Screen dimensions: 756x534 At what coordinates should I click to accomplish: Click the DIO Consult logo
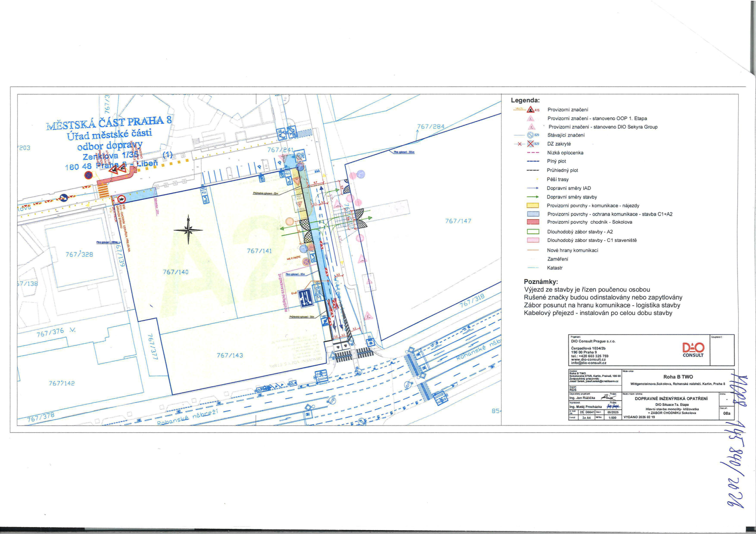pyautogui.click(x=693, y=349)
